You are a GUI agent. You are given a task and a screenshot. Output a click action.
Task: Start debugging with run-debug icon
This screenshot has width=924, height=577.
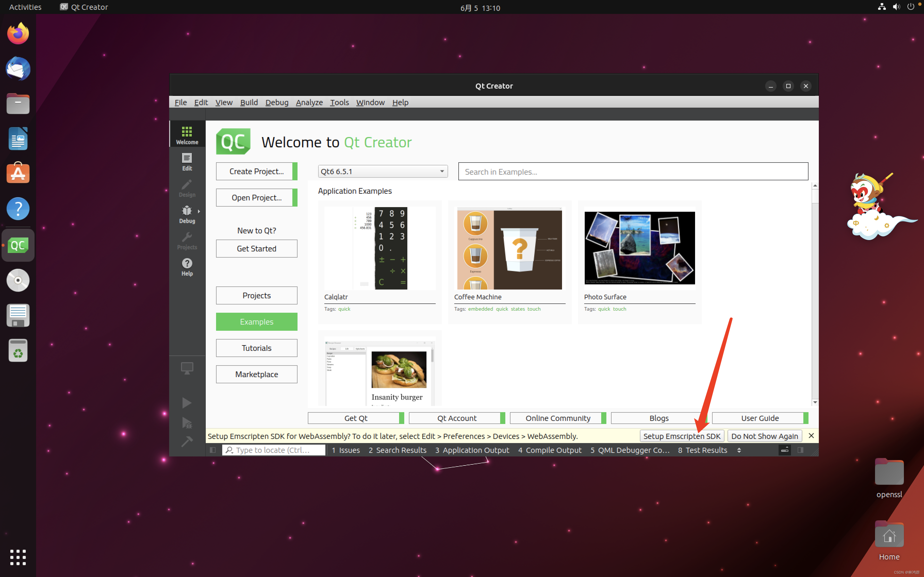[x=187, y=422]
